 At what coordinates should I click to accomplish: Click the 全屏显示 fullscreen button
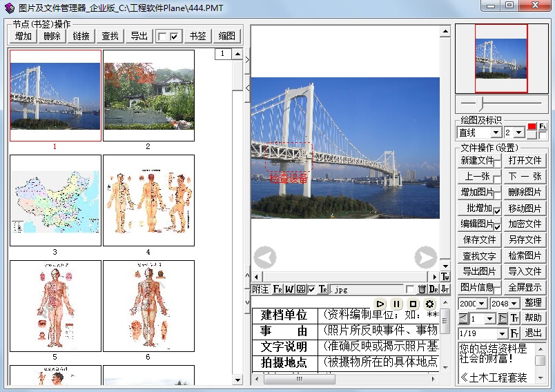pos(525,287)
